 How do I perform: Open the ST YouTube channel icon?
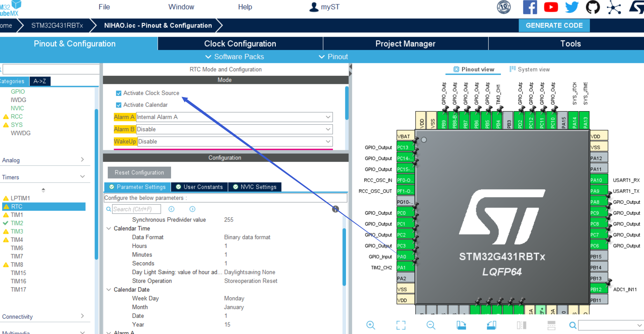click(551, 7)
